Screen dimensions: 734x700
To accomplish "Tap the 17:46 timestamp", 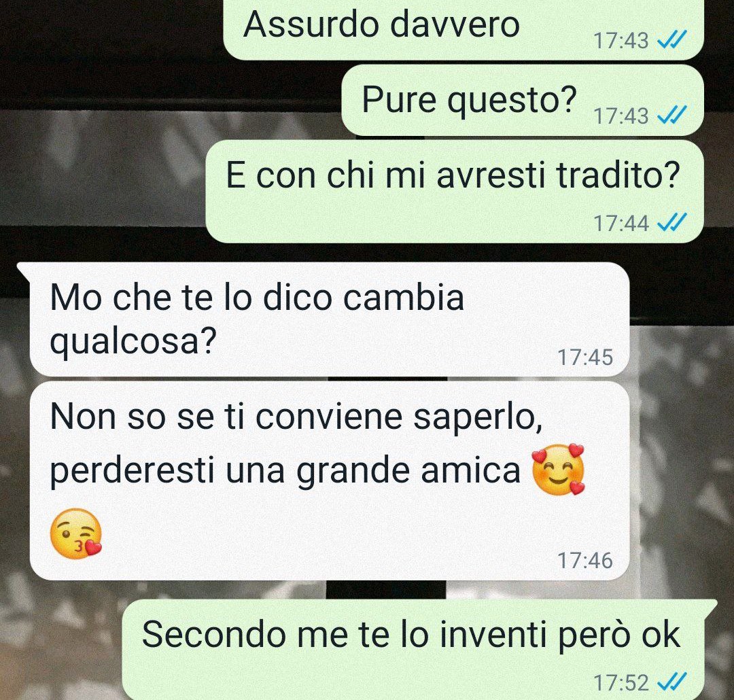I will point(584,561).
